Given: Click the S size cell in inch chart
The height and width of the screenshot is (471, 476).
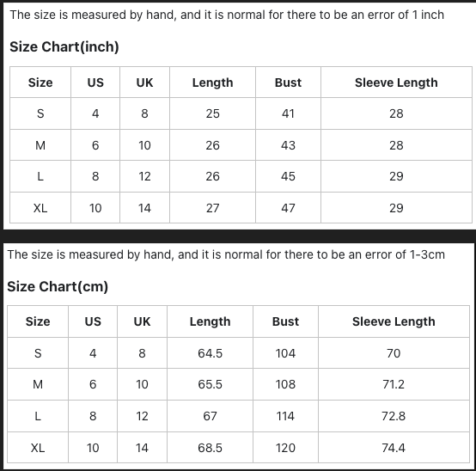Looking at the screenshot, I should coord(40,113).
